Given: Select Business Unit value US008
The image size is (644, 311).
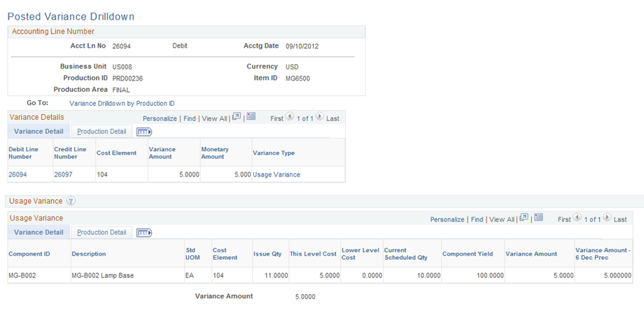Looking at the screenshot, I should coord(122,67).
